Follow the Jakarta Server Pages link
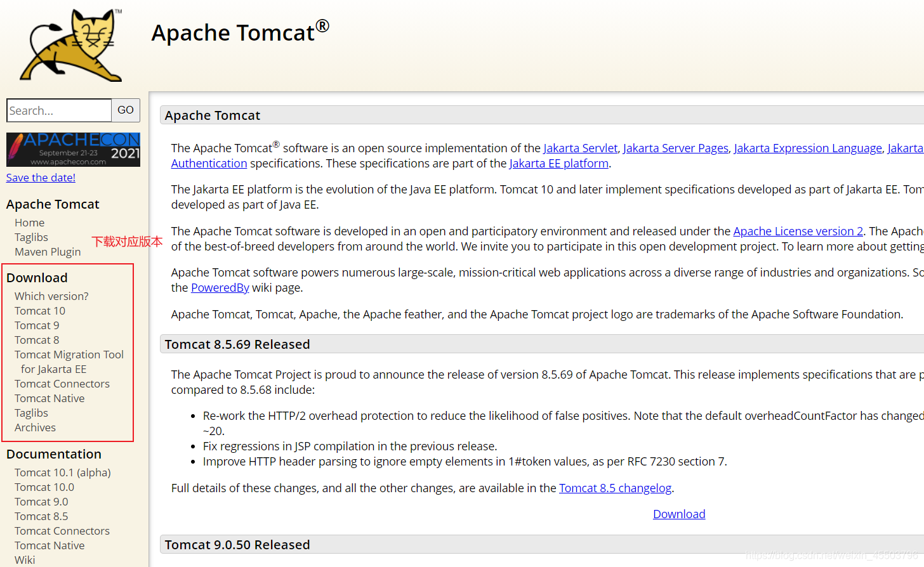Viewport: 924px width, 567px height. coord(676,148)
